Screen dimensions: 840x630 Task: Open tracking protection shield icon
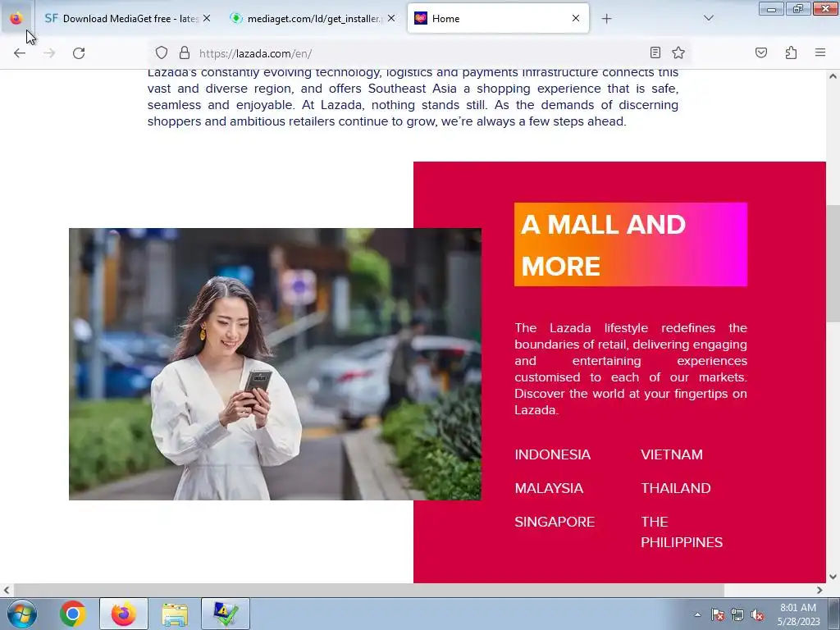click(x=162, y=52)
